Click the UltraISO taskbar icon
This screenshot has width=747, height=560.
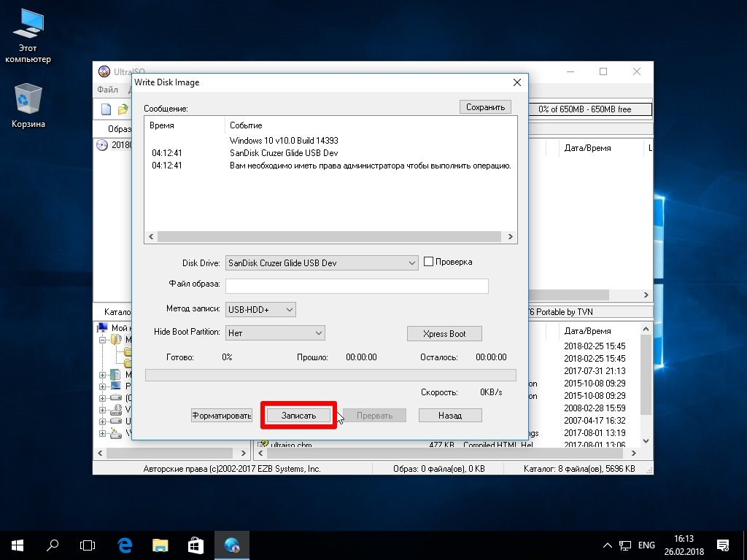[x=232, y=545]
